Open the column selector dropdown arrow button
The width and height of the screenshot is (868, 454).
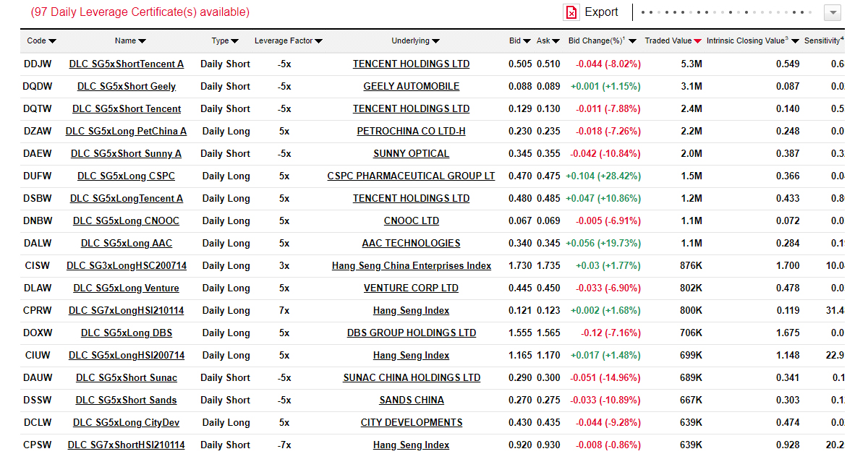tap(832, 13)
